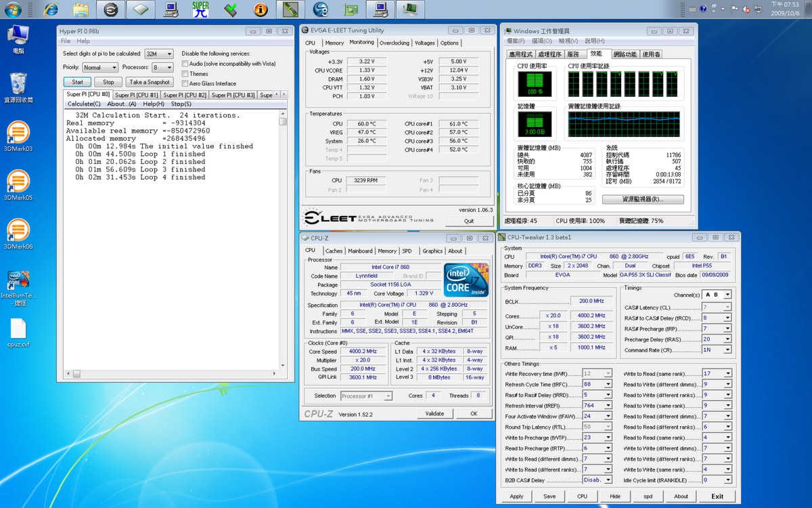Click the right tab-scroll arrow in Hyper PI
This screenshot has height=508, width=812.
(x=286, y=95)
